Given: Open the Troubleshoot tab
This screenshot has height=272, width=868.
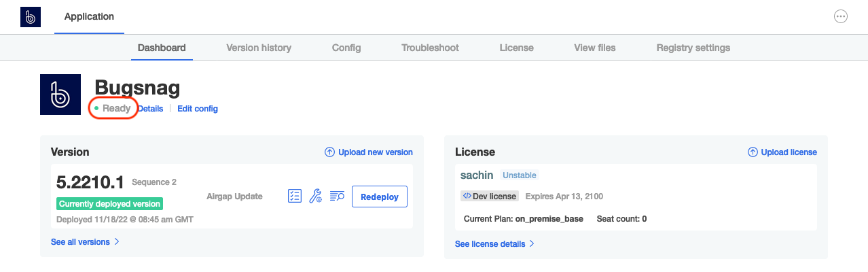Looking at the screenshot, I should click(x=430, y=48).
